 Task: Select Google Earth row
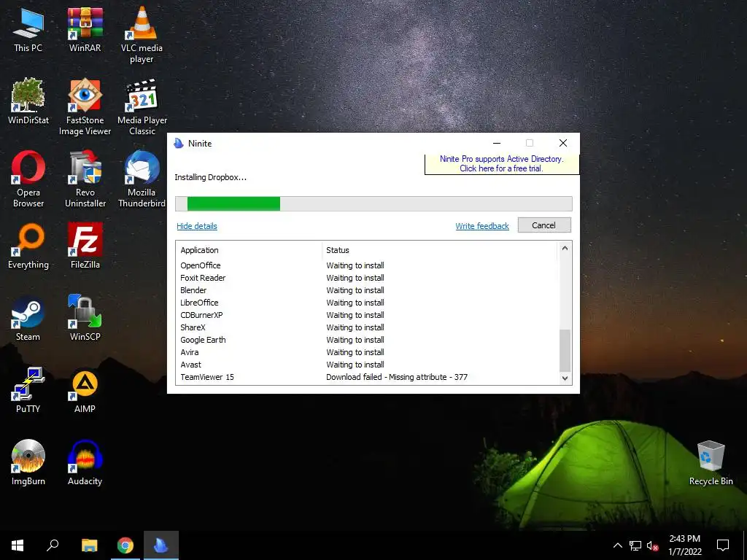tap(367, 340)
